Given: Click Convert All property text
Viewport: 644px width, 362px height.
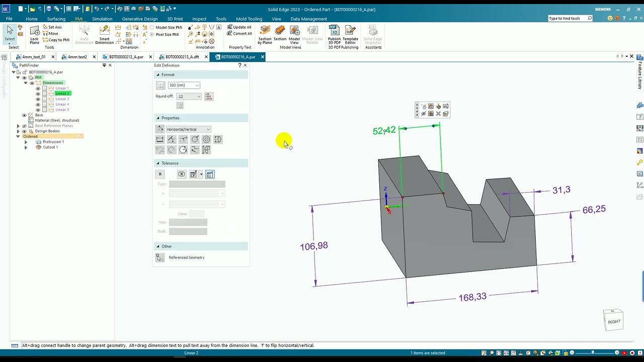Looking at the screenshot, I should (x=239, y=34).
